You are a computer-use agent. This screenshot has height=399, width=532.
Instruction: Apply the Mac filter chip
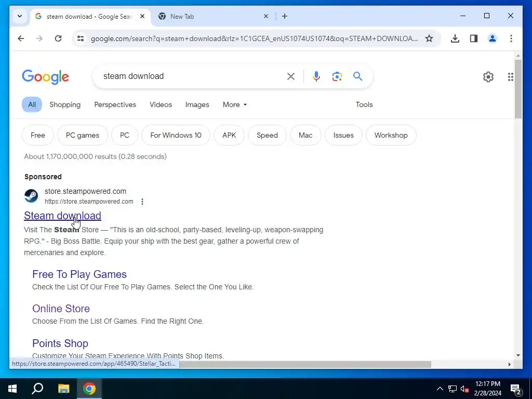pos(305,135)
